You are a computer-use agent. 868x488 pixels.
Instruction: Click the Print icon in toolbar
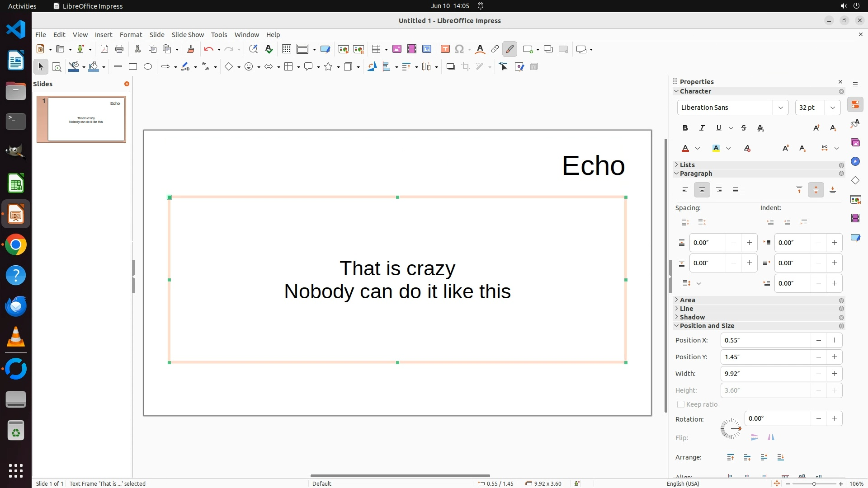119,49
